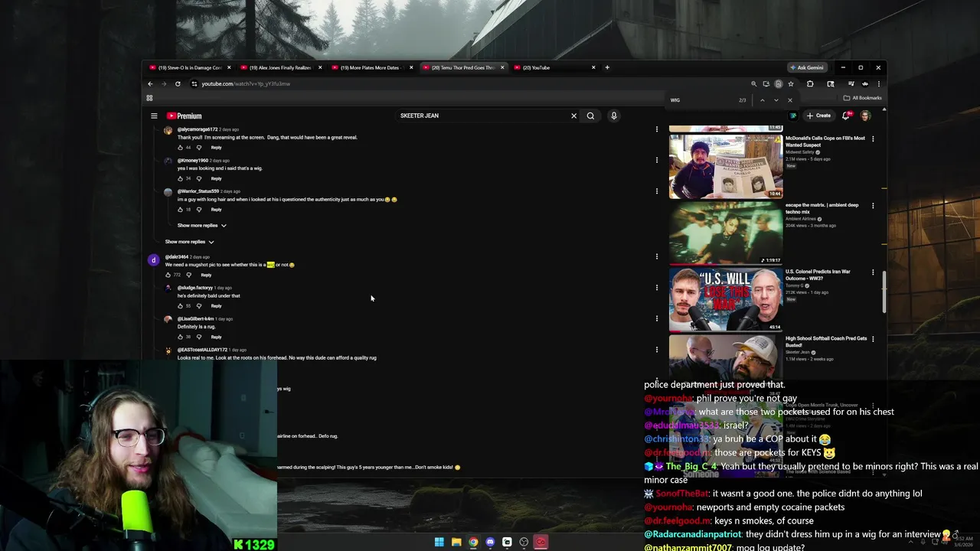This screenshot has height=551, width=980.
Task: Switch to the Alex Jones Finally Realizes tab
Action: (x=280, y=67)
